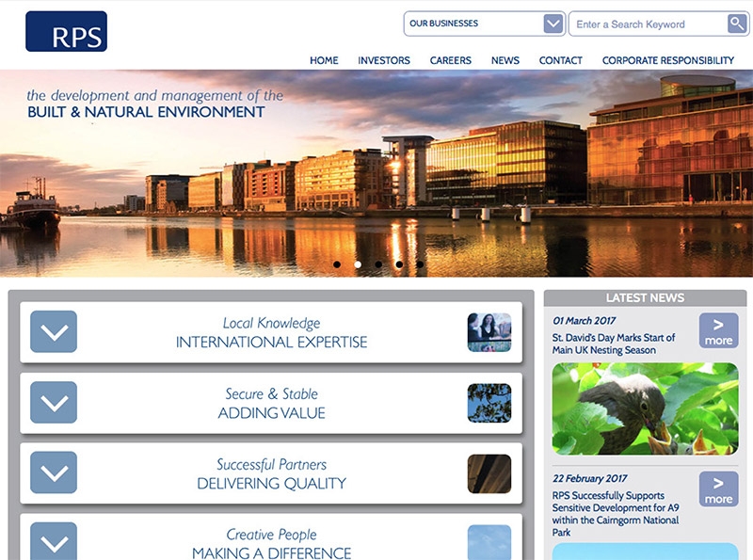Viewport: 753px width, 560px height.
Task: Select the fourth carousel slide dot
Action: [399, 264]
